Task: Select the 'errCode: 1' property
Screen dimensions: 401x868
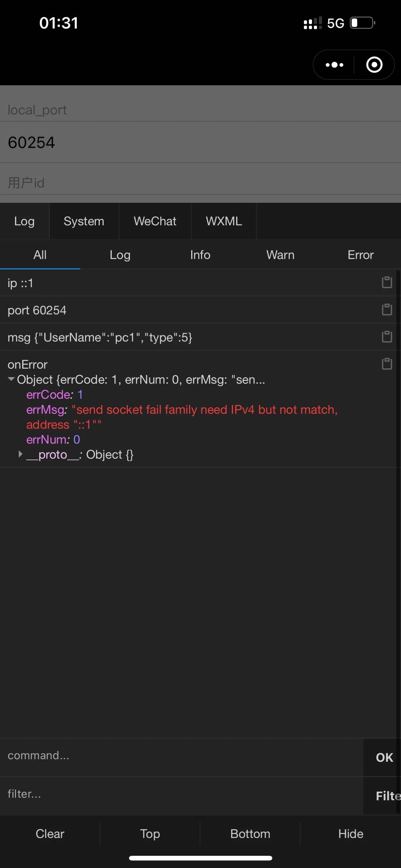Action: 55,394
